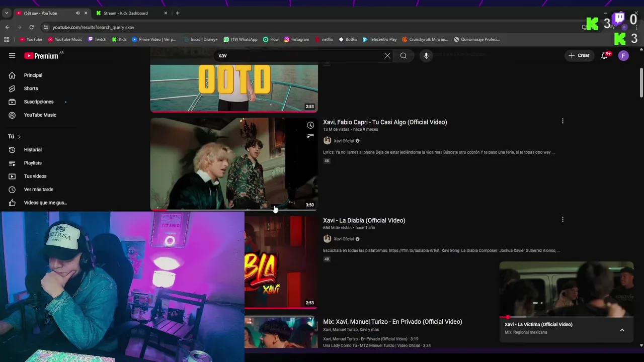Open the Twitch bookmark
Viewport: 644px width, 362px height.
(x=97, y=39)
